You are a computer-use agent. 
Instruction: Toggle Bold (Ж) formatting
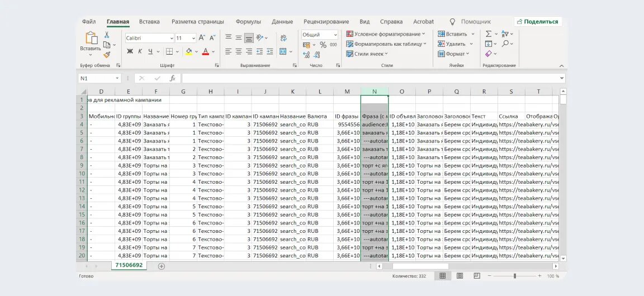(x=130, y=51)
